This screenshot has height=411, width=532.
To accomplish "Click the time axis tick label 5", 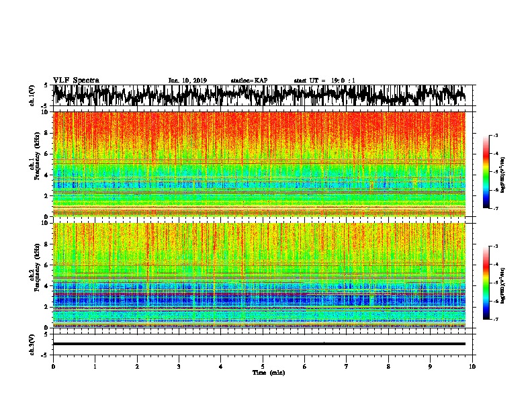I will coord(263,367).
